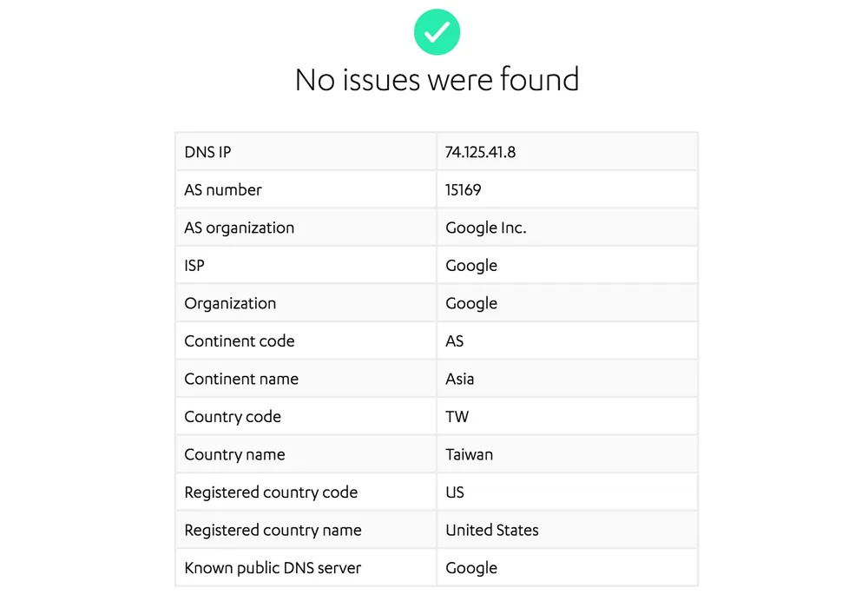
Task: Click the AS number value 15169
Action: point(463,190)
